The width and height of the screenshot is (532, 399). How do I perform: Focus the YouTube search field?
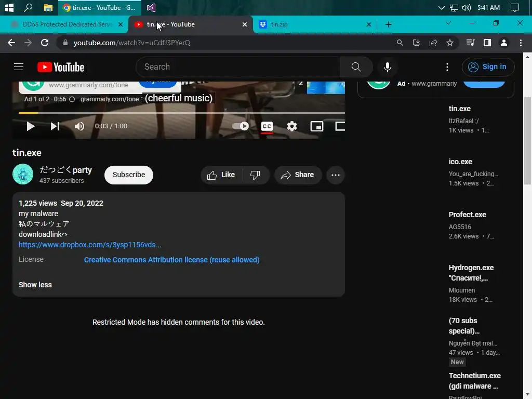(x=238, y=67)
